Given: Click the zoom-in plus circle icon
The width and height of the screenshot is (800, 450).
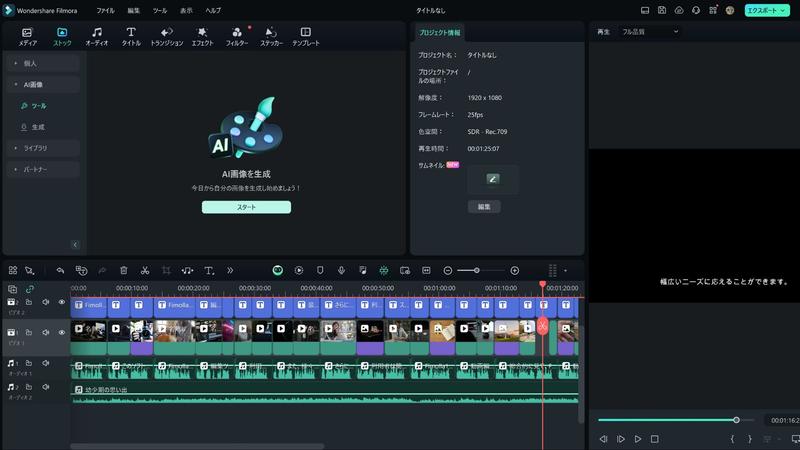Looking at the screenshot, I should (515, 270).
